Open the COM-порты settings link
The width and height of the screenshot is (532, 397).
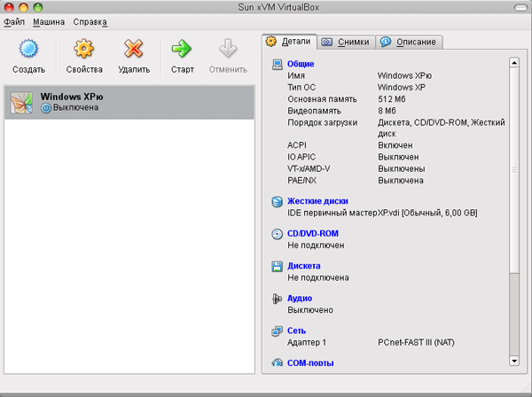(310, 362)
